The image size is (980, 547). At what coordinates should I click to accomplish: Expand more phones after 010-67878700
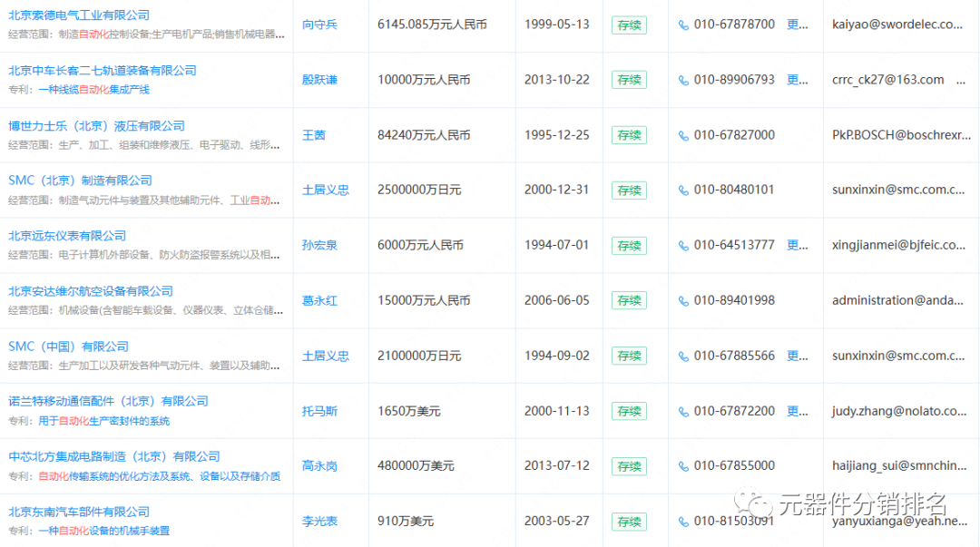pyautogui.click(x=798, y=24)
